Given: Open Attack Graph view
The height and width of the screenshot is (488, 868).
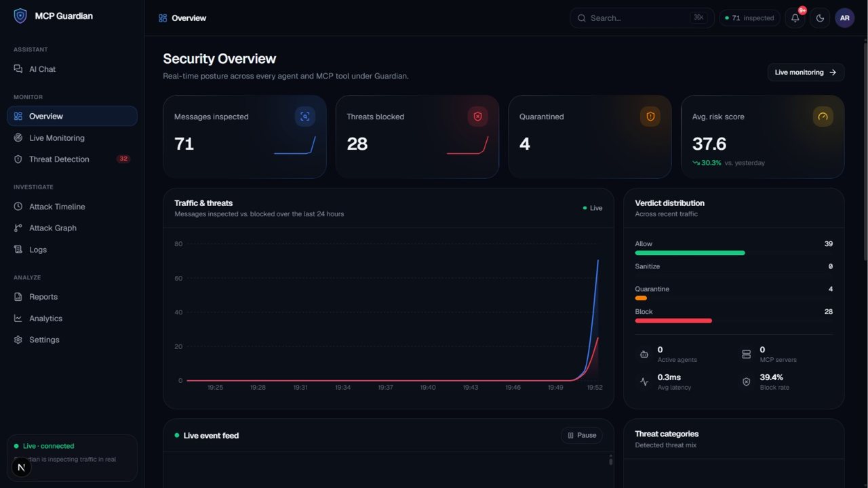Looking at the screenshot, I should pos(72,228).
